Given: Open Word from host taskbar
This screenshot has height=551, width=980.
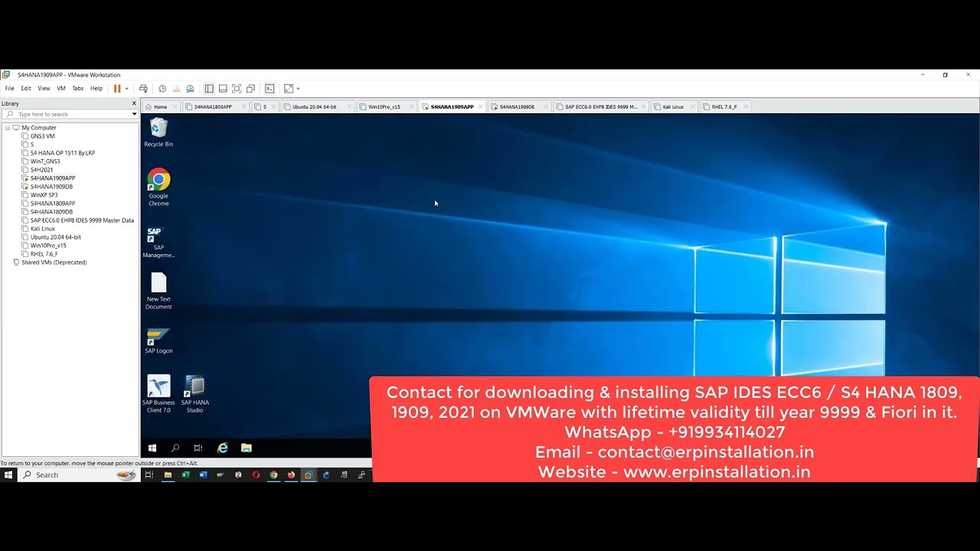Looking at the screenshot, I should [x=203, y=475].
